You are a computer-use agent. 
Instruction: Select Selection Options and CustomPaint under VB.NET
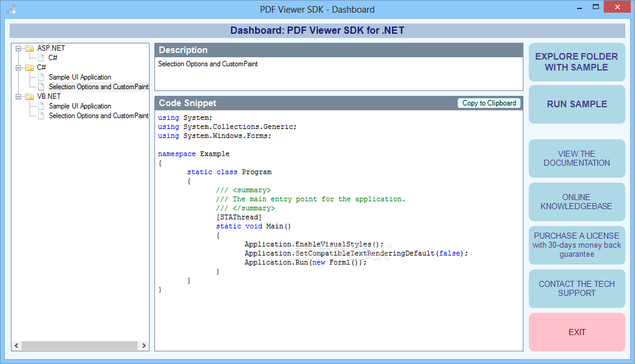click(98, 116)
